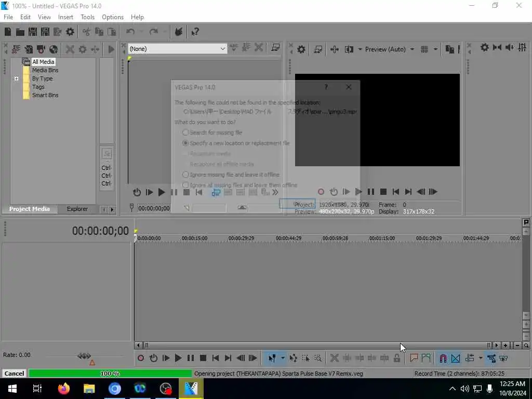532x399 pixels.
Task: Toggle Enable Snapping magnet icon
Action: point(443,358)
